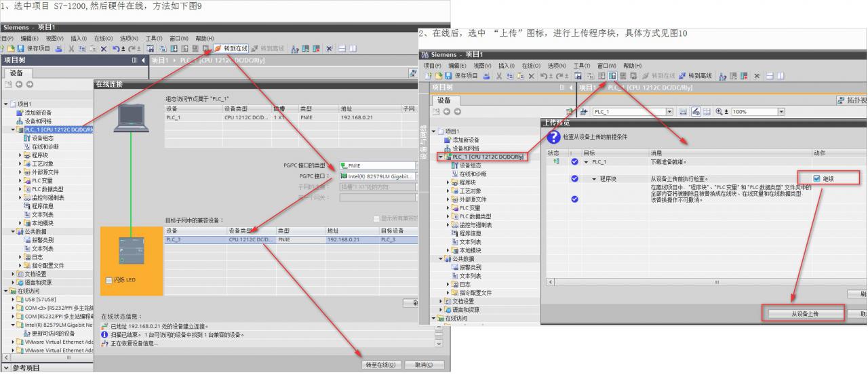Collapse the PLC_1 row in 上传预览 table
868x379 pixels.
[x=585, y=162]
